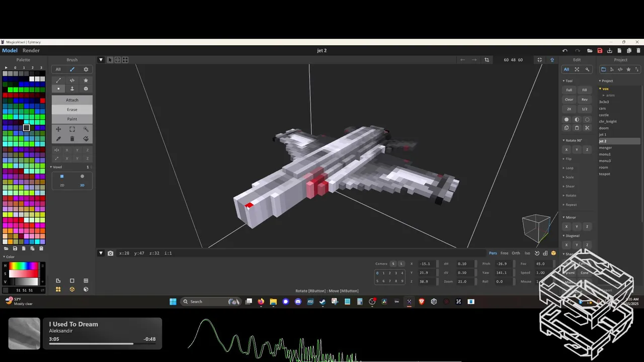Click the 2X scale button
Screen dimensions: 644x362
point(569,109)
